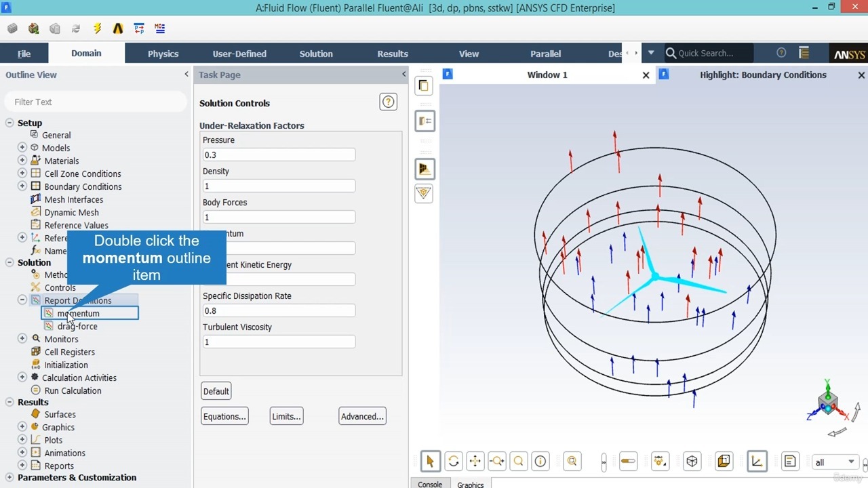Activate the rotate view tool
The height and width of the screenshot is (488, 868).
(x=453, y=462)
